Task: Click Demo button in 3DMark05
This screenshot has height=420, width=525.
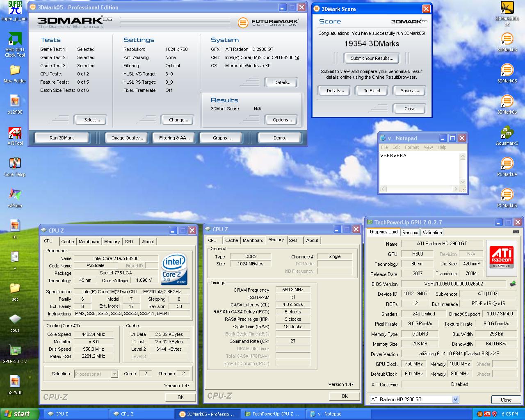Action: pos(281,138)
